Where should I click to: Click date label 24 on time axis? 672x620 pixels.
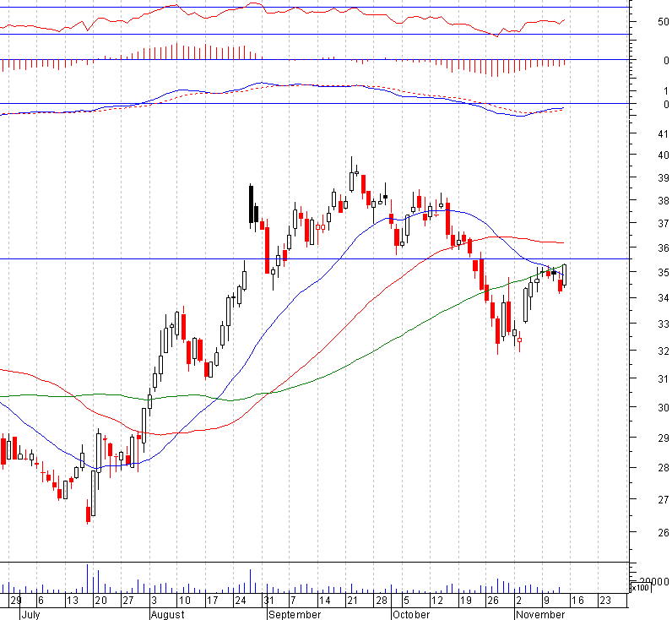click(x=241, y=601)
